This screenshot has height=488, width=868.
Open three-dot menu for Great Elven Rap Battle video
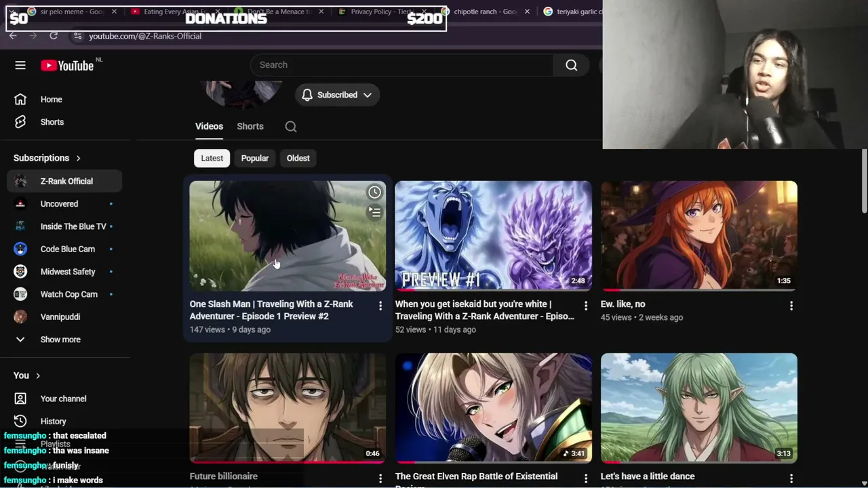586,479
